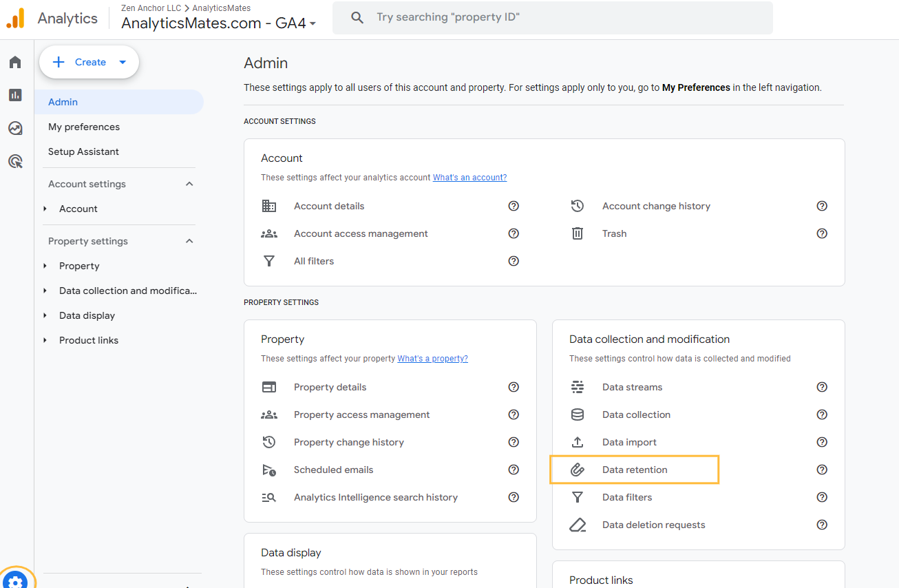Open the "What's an account?" link
Screen dimensions: 899x588
(469, 178)
